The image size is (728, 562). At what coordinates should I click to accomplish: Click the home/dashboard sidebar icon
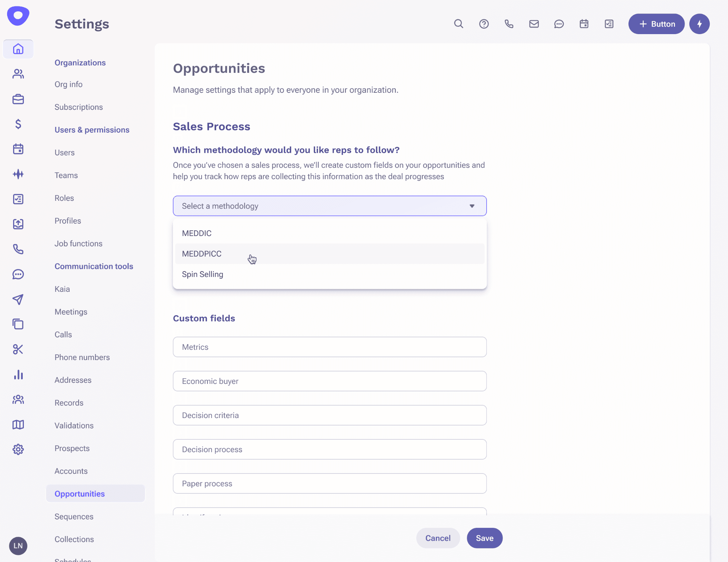(x=18, y=48)
